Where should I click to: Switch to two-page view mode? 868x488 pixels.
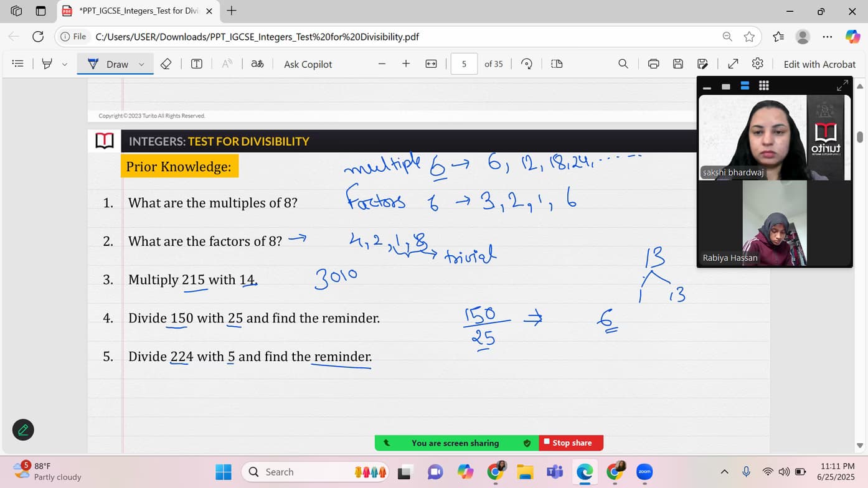tap(556, 63)
